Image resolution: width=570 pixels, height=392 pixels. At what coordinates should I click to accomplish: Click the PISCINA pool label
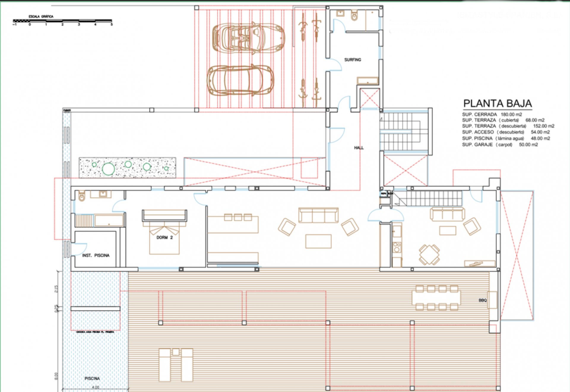point(92,378)
